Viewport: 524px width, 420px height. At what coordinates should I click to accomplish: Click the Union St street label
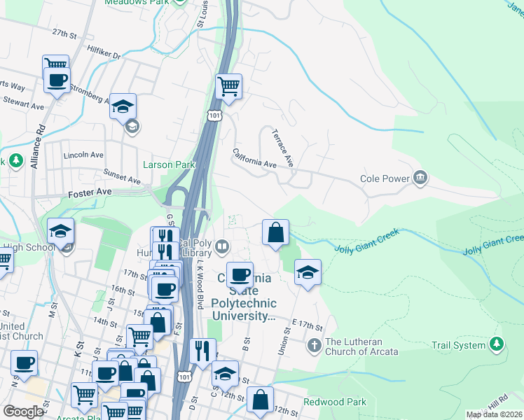tap(284, 341)
